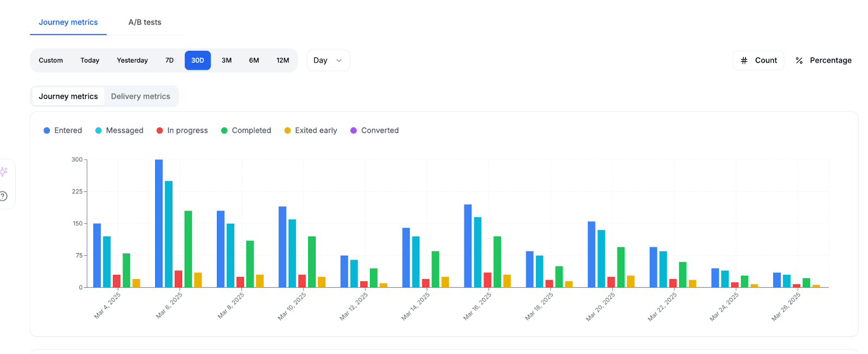The width and height of the screenshot is (868, 354).
Task: Open the help question mark icon
Action: click(x=3, y=196)
